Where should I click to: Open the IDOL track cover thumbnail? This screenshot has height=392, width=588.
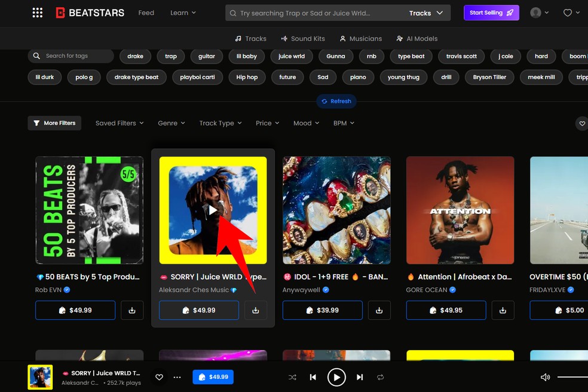coord(336,210)
